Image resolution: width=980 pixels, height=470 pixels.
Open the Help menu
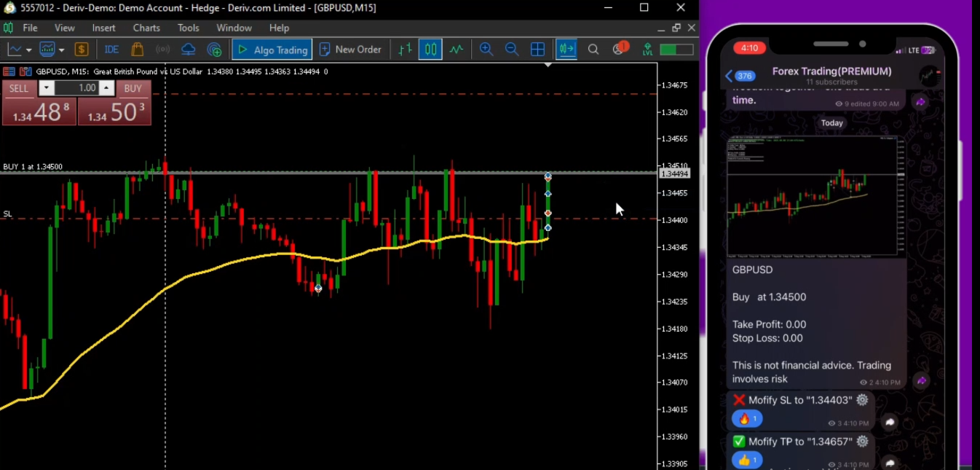(x=279, y=28)
